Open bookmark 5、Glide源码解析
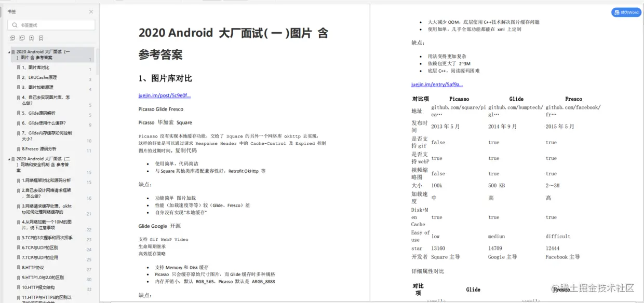Screen dimensions: 644x303 coord(38,113)
